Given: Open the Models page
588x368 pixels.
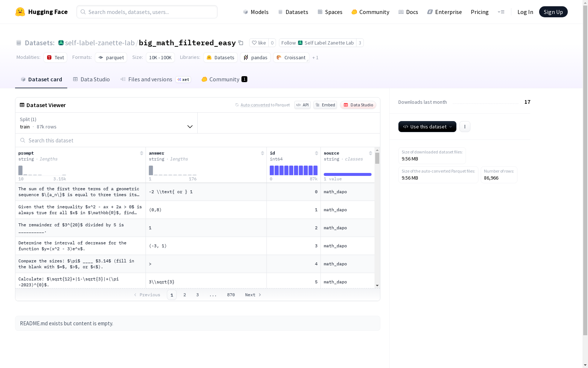Looking at the screenshot, I should (x=256, y=12).
